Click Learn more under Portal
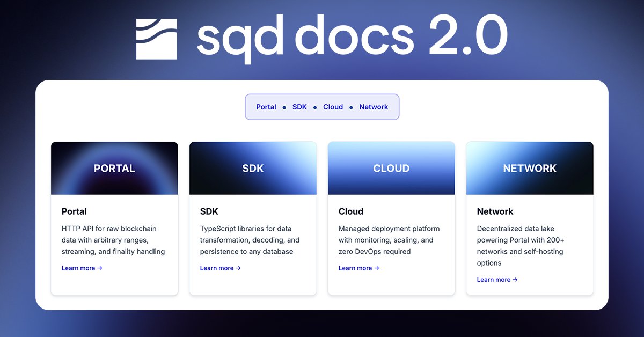Viewport: 644px width, 337px height. coord(82,268)
